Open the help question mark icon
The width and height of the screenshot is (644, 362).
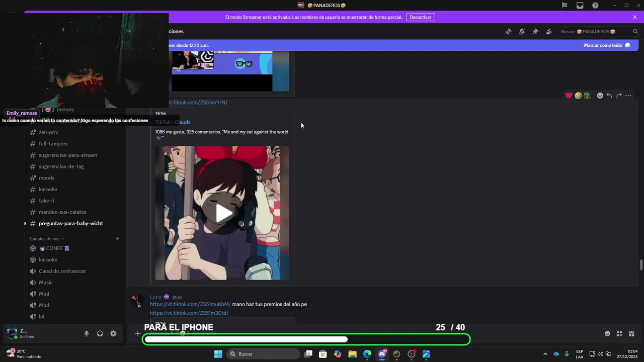(x=595, y=6)
